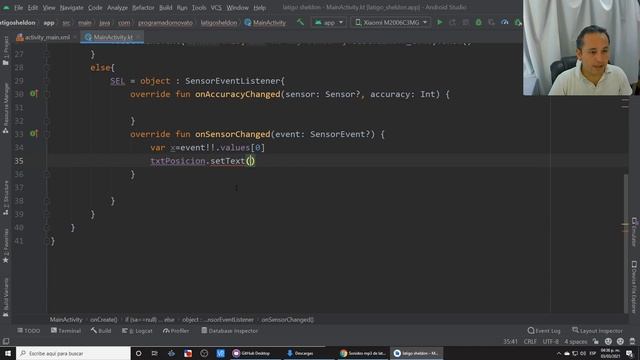This screenshot has width=640, height=360.
Task: Click override gutter icon on line 30
Action: pyautogui.click(x=34, y=94)
